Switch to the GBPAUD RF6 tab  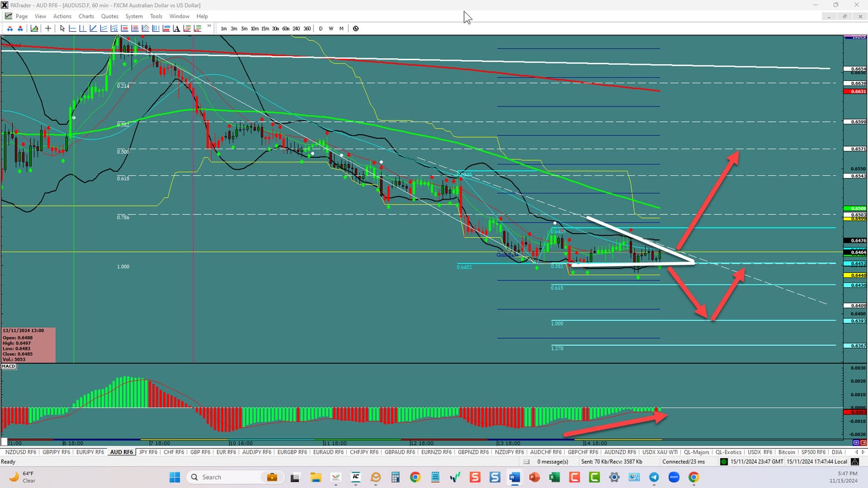400,452
